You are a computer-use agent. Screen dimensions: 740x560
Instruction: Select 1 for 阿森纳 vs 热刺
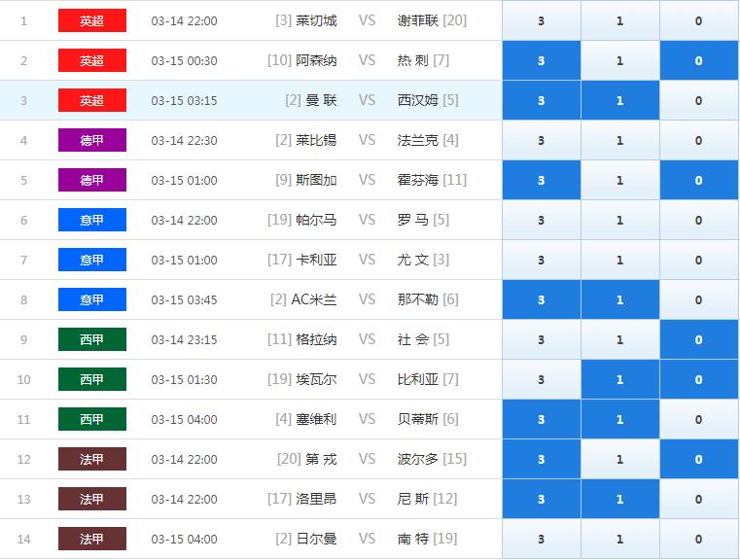[x=620, y=60]
